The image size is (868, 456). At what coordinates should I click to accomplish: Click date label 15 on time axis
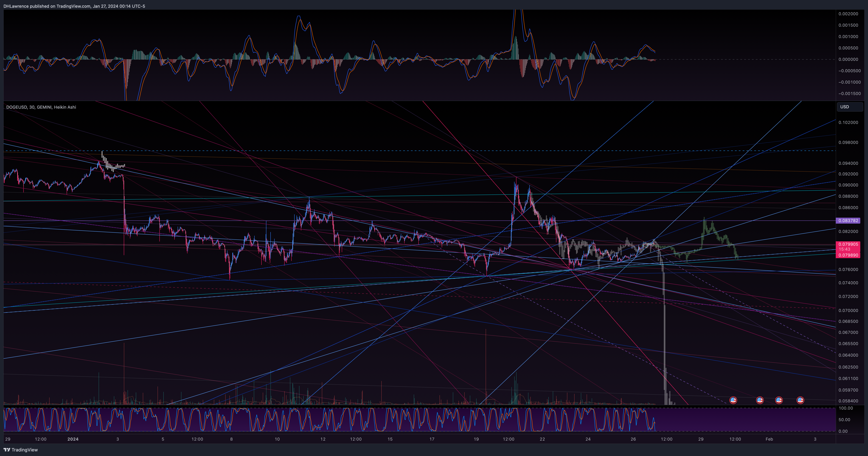pos(390,439)
